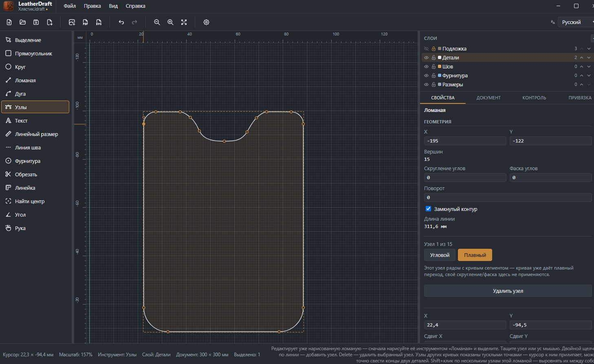
Task: Click the Поворот input field
Action: pyautogui.click(x=508, y=197)
